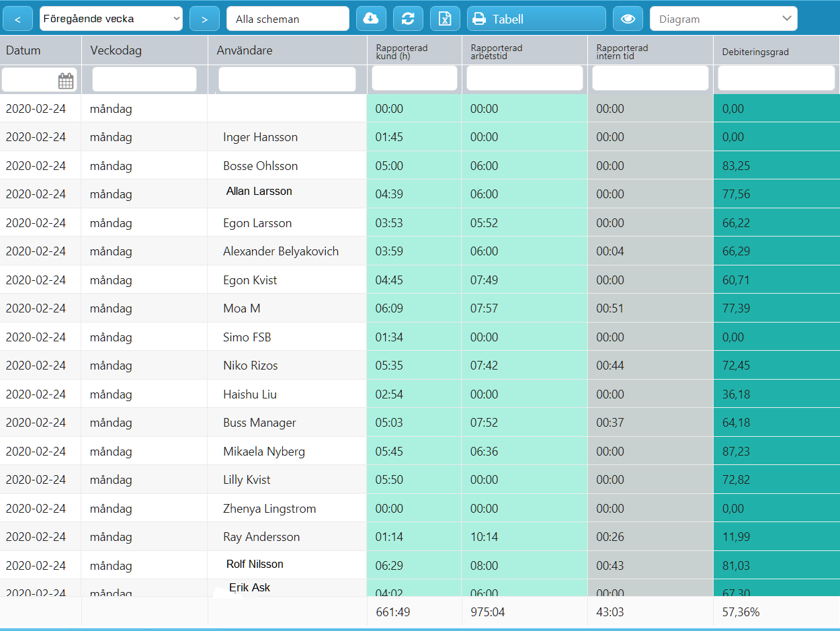Open the Föregående vecka period dropdown
The image size is (840, 631).
click(x=111, y=19)
